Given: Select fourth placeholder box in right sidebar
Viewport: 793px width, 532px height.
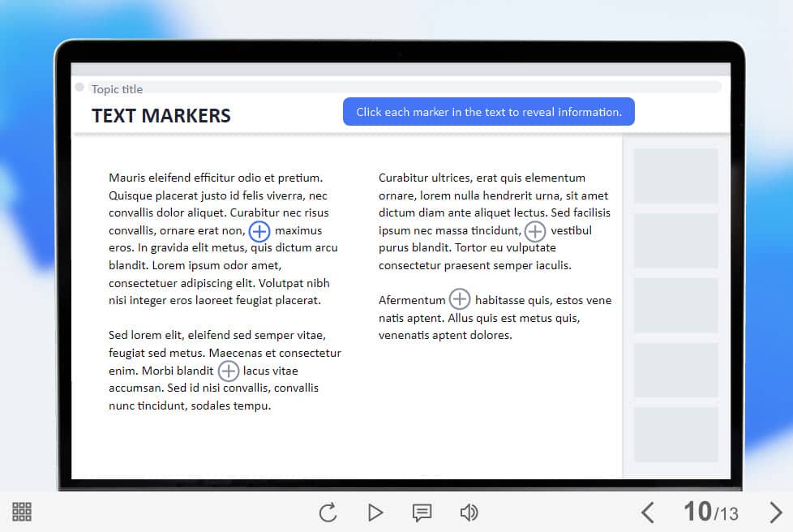Looking at the screenshot, I should coord(675,370).
